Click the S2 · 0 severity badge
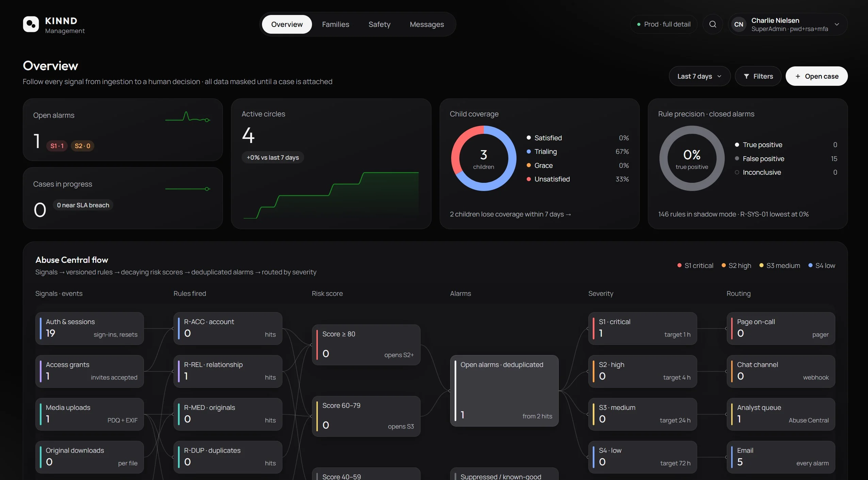 [x=82, y=146]
